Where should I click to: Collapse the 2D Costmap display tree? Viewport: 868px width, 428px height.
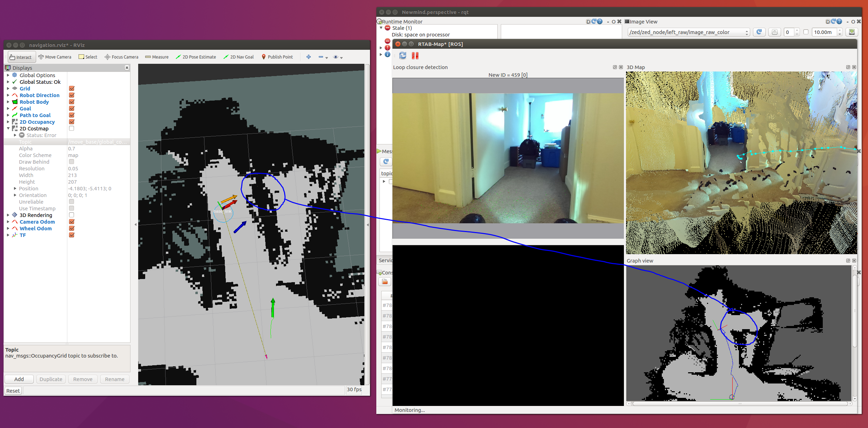point(8,128)
